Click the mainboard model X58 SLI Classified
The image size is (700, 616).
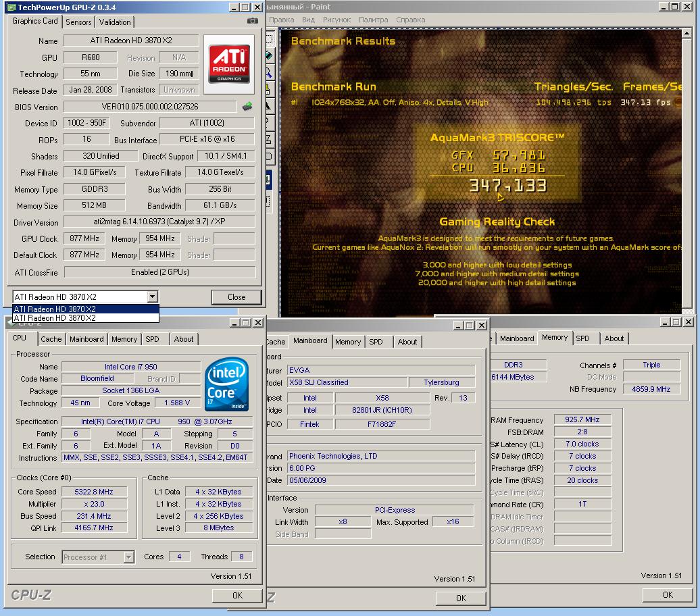click(x=347, y=382)
